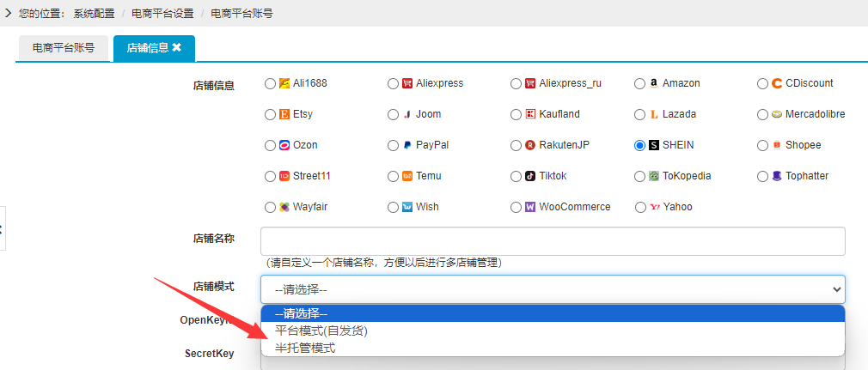Click the Amazon logo icon
The image size is (868, 370).
(654, 83)
